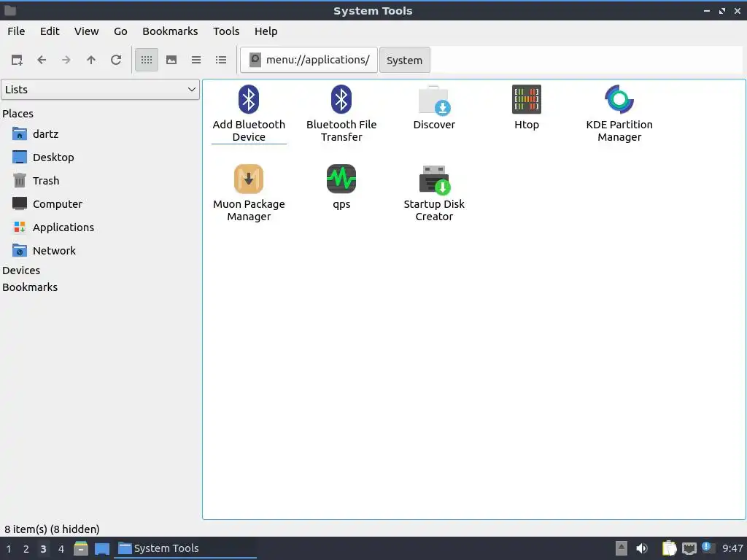The width and height of the screenshot is (747, 560).
Task: Open the Help menu
Action: (x=266, y=31)
